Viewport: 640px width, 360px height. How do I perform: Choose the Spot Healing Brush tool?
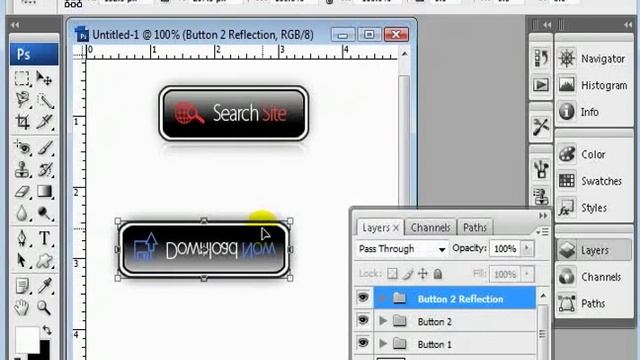[x=22, y=148]
